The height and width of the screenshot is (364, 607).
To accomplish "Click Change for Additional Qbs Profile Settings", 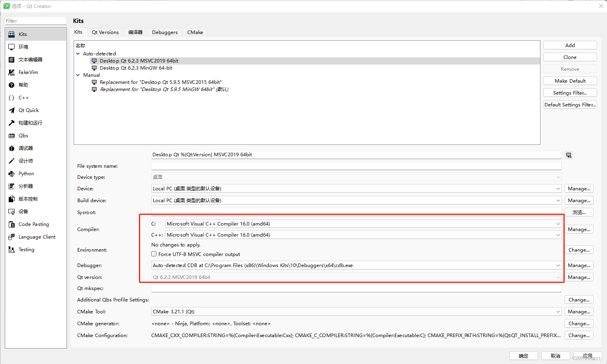I will [x=579, y=300].
